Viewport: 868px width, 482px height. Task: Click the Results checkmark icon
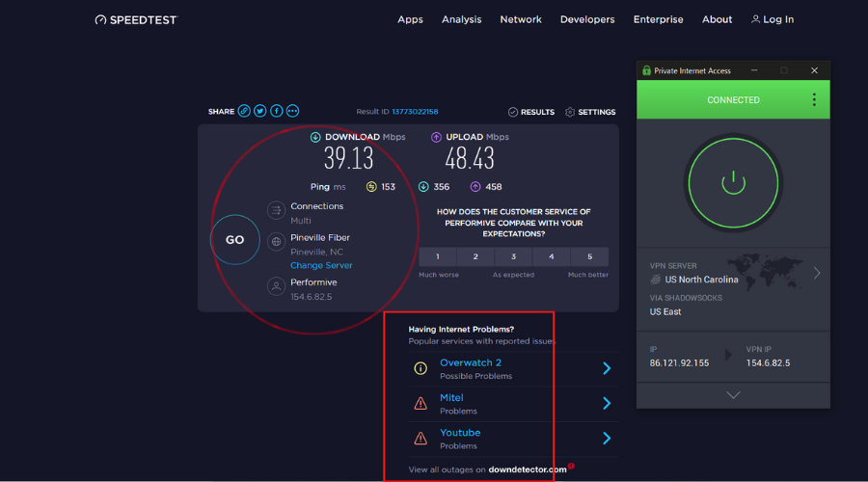513,113
